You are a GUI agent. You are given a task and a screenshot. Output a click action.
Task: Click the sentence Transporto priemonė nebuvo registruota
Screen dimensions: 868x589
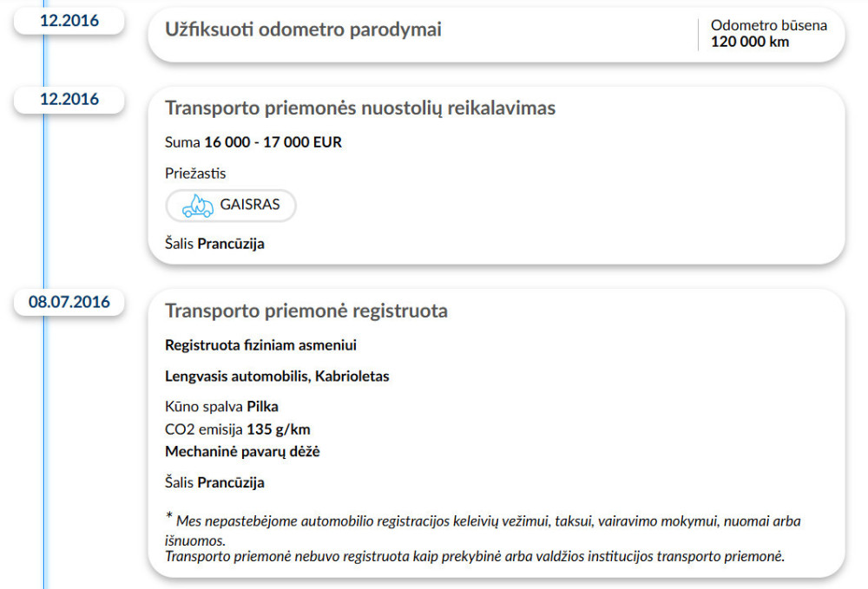click(x=474, y=556)
